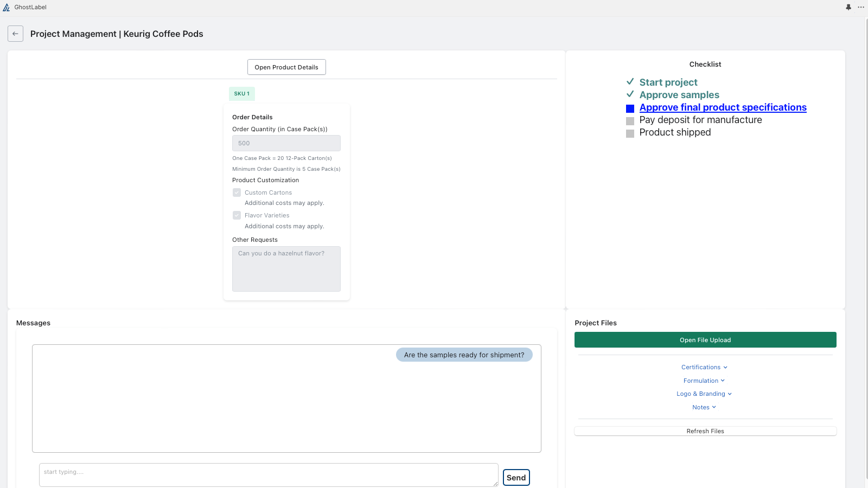868x488 pixels.
Task: Expand the Logo & Branding section
Action: point(705,394)
